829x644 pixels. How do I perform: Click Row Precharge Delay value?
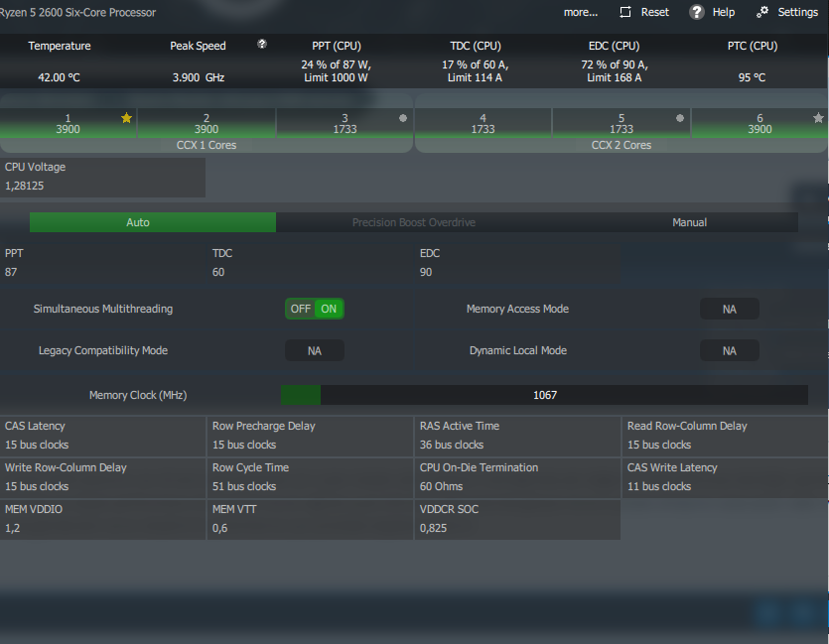tap(244, 445)
